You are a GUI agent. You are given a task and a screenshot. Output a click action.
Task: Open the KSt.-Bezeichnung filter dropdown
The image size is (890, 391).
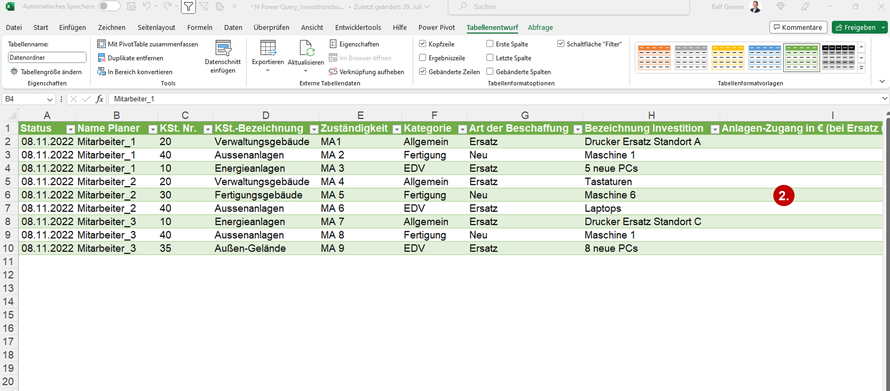[x=313, y=129]
